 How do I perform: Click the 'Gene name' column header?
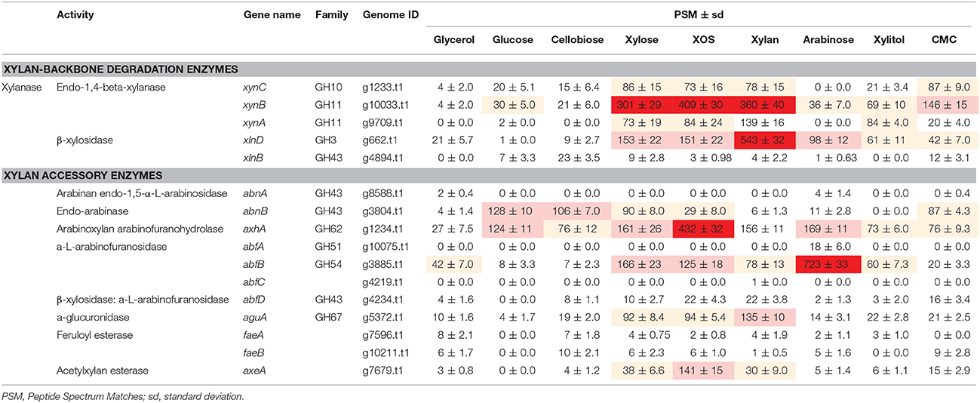tap(272, 15)
